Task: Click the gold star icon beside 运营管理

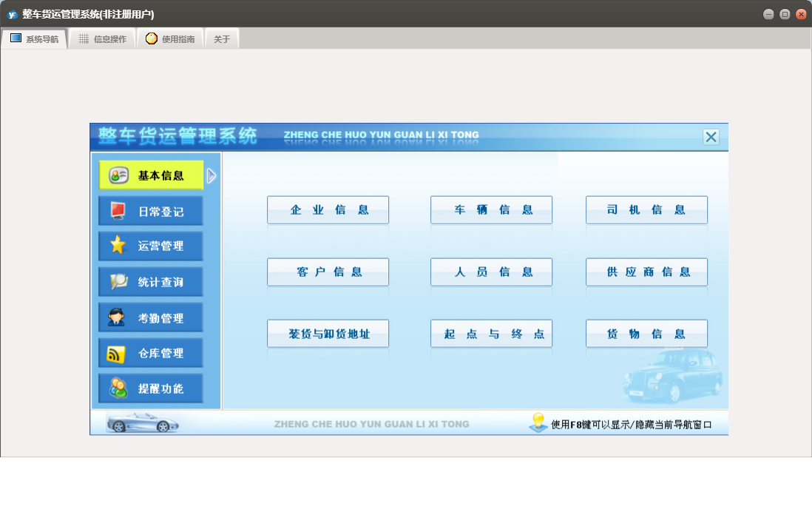Action: [x=118, y=245]
